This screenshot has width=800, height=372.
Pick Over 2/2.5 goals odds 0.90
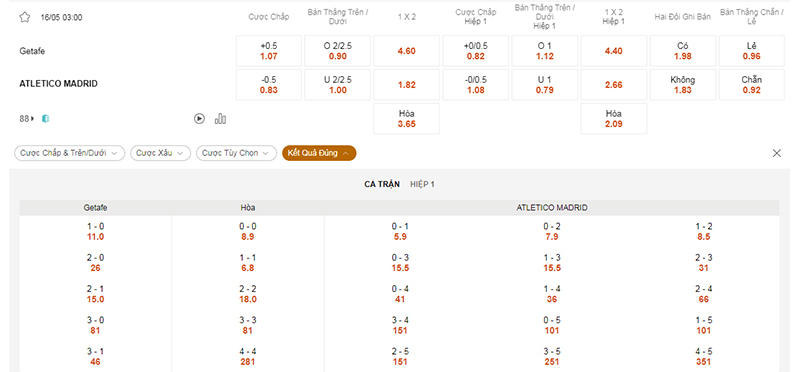(x=338, y=51)
